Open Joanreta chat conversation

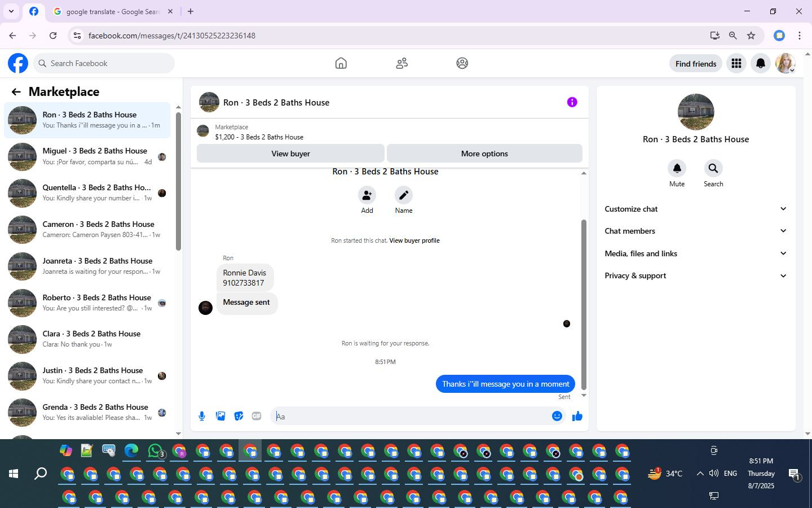(x=87, y=266)
